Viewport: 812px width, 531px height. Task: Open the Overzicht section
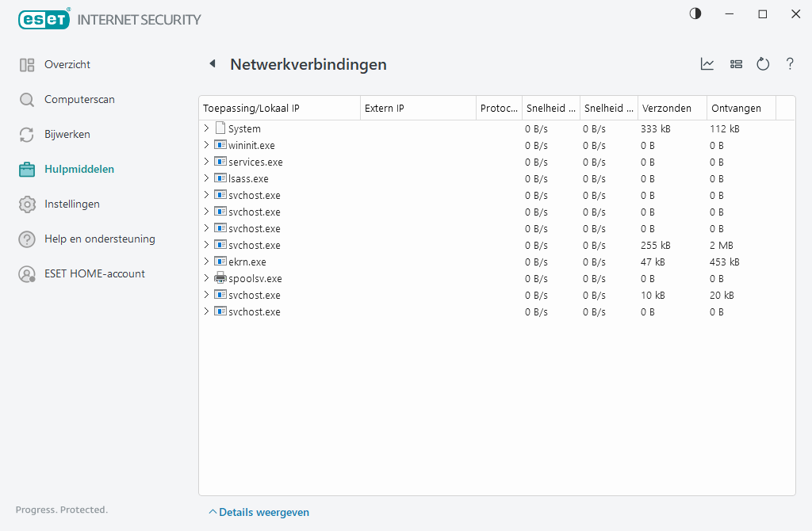(x=67, y=65)
